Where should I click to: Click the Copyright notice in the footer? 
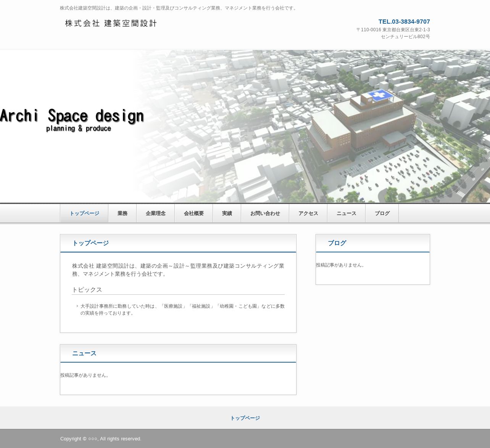pos(101,439)
